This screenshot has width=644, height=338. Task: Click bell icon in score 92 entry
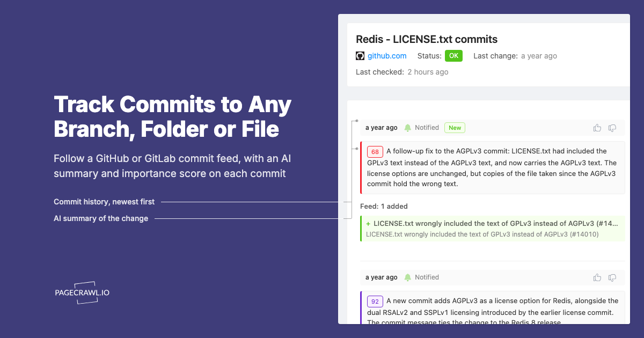(x=408, y=277)
